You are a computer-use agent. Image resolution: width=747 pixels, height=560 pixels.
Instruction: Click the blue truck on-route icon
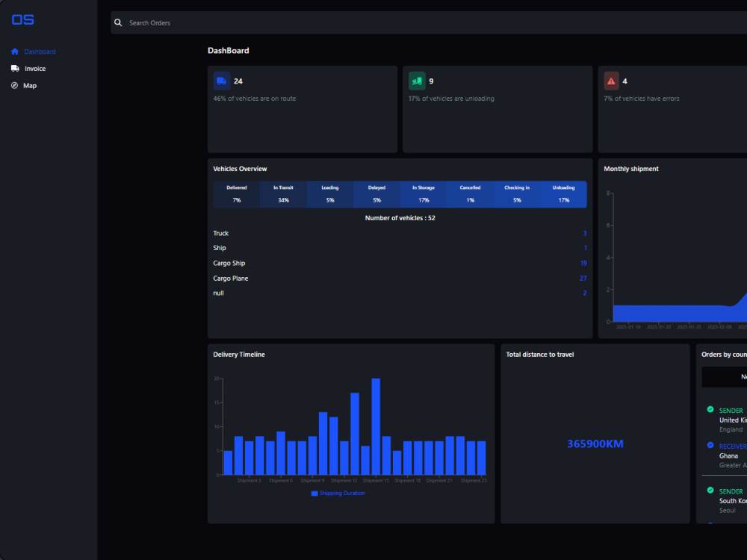pyautogui.click(x=222, y=81)
